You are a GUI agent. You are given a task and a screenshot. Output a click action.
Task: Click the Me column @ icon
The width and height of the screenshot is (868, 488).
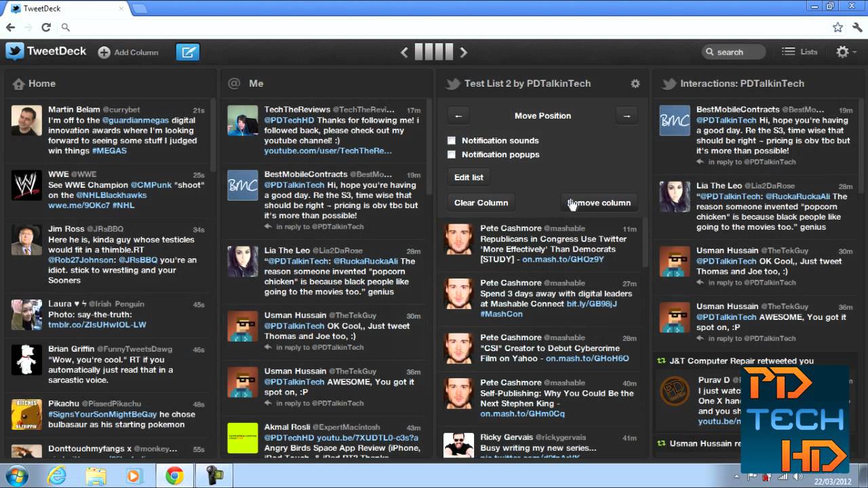[x=234, y=83]
